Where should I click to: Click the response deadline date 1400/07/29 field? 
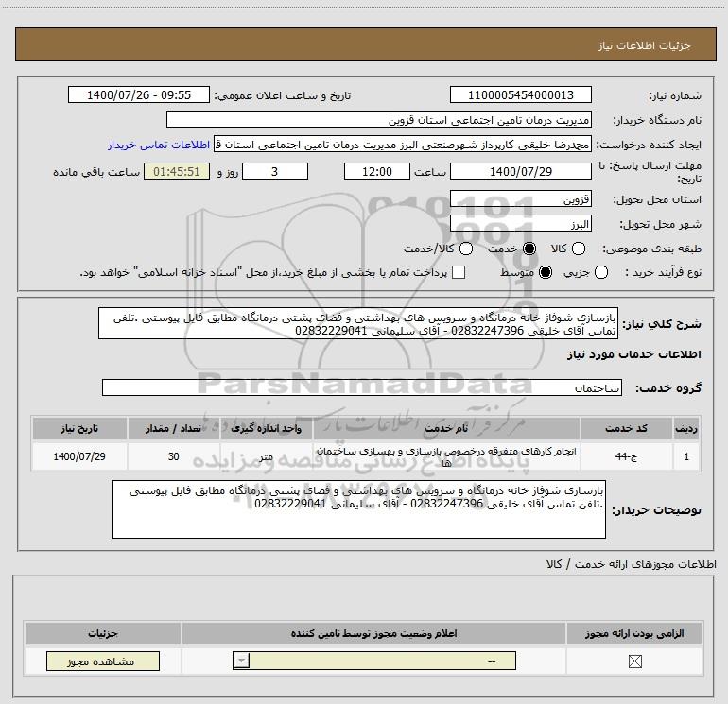(x=520, y=171)
